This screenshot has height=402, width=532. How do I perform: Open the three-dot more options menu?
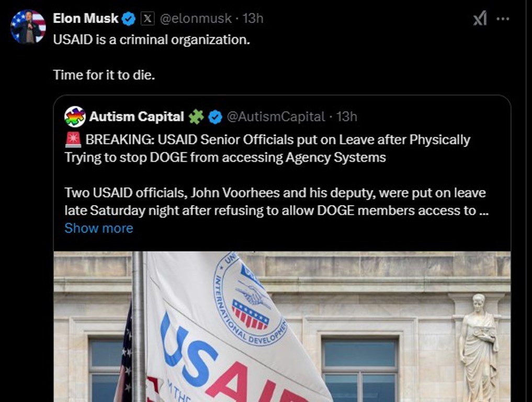(503, 19)
